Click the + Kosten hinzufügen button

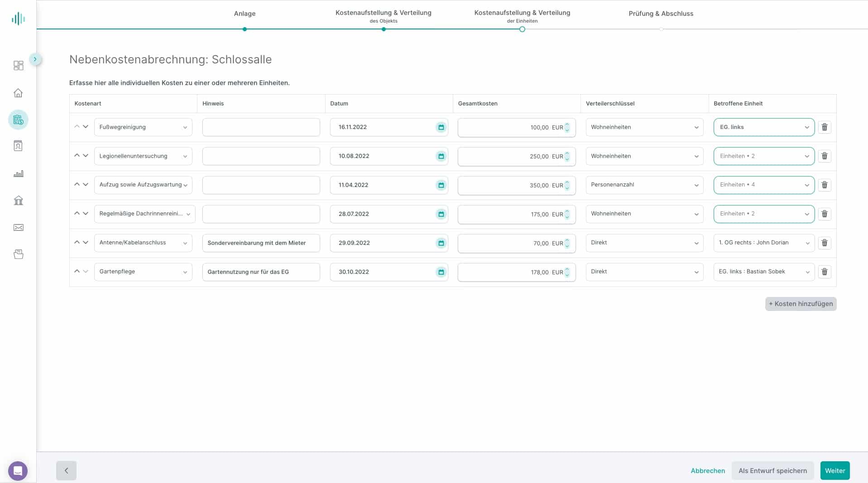[x=801, y=304]
